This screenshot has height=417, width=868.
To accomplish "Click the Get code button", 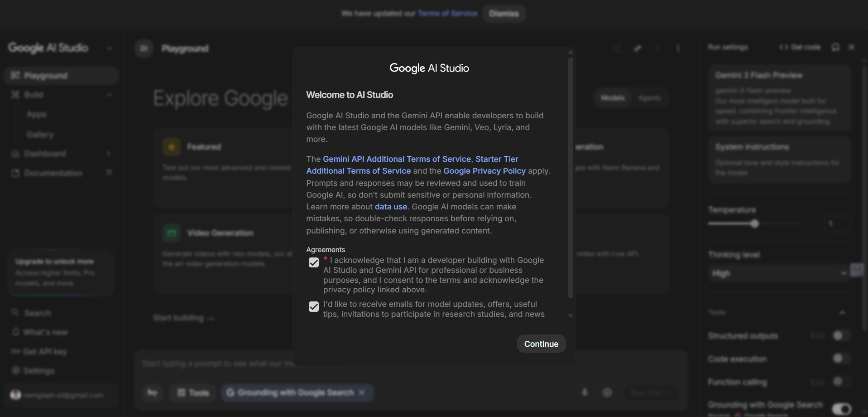I will click(x=800, y=47).
